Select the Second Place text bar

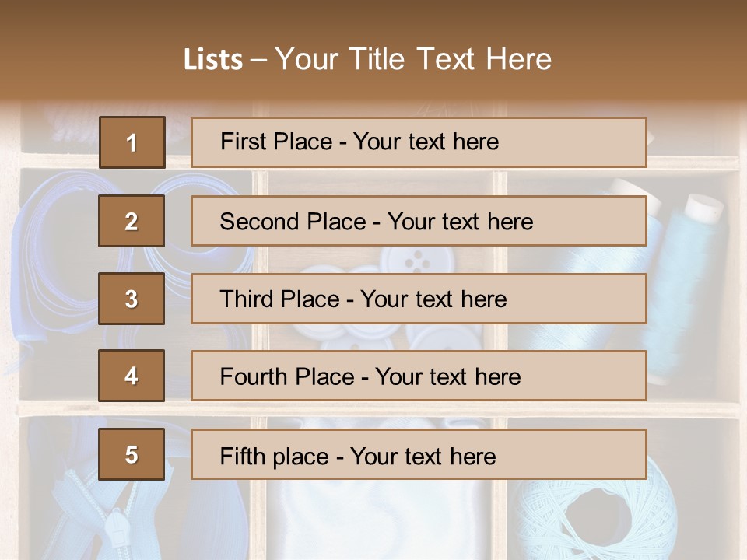[x=419, y=222]
